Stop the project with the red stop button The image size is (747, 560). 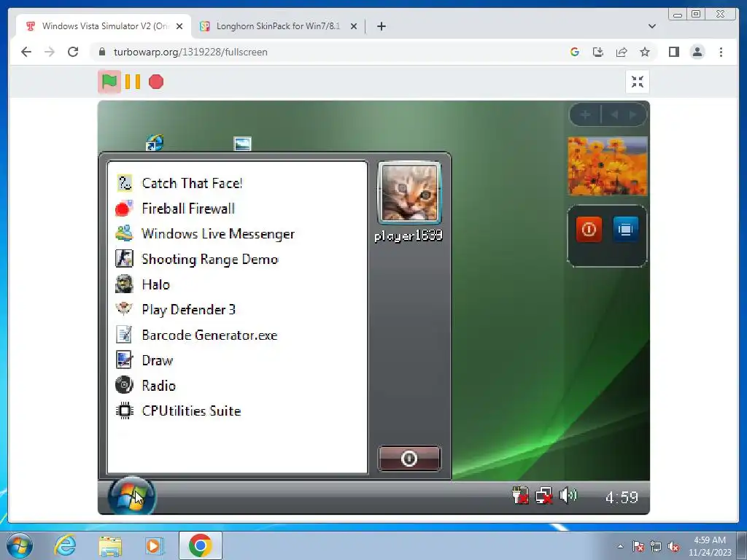[156, 82]
